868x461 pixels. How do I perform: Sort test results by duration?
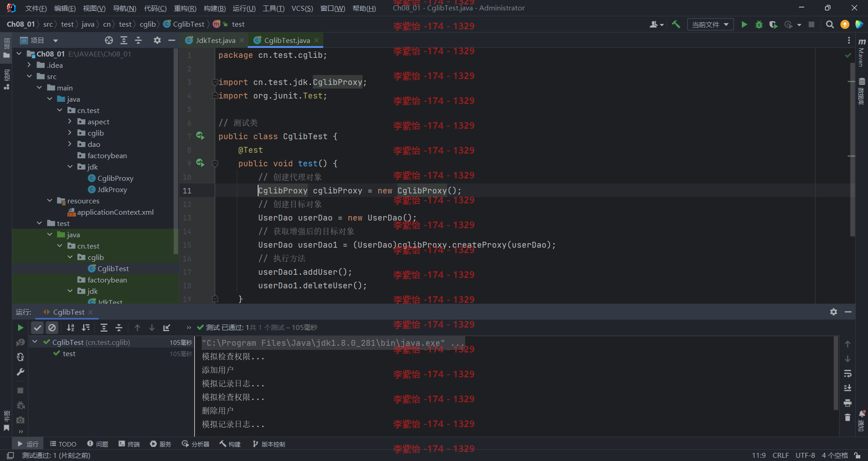pyautogui.click(x=85, y=328)
